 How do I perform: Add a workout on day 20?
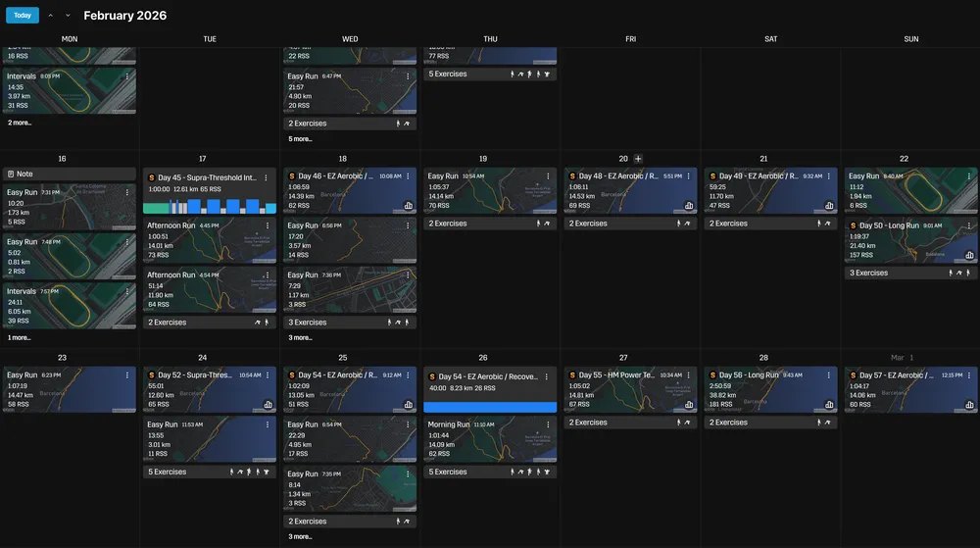point(638,159)
